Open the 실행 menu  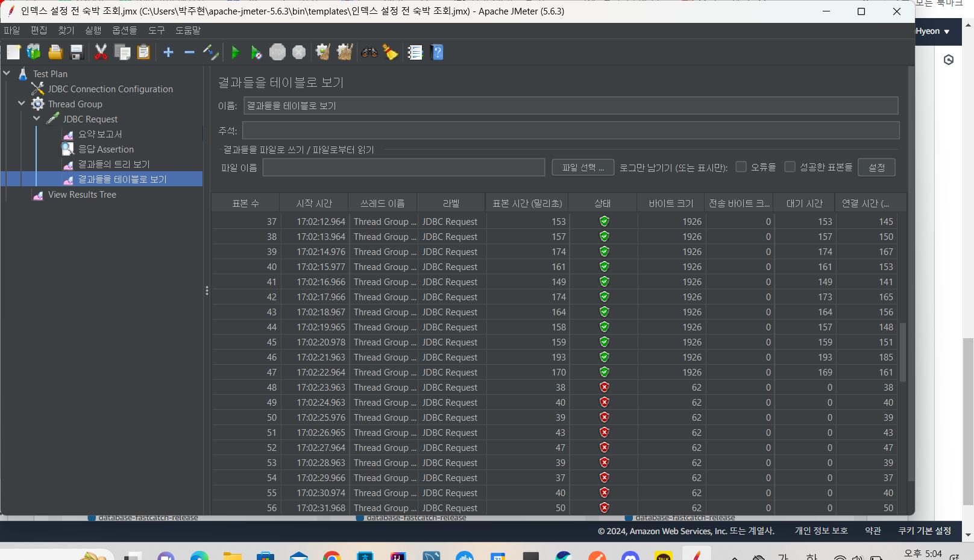click(x=93, y=30)
